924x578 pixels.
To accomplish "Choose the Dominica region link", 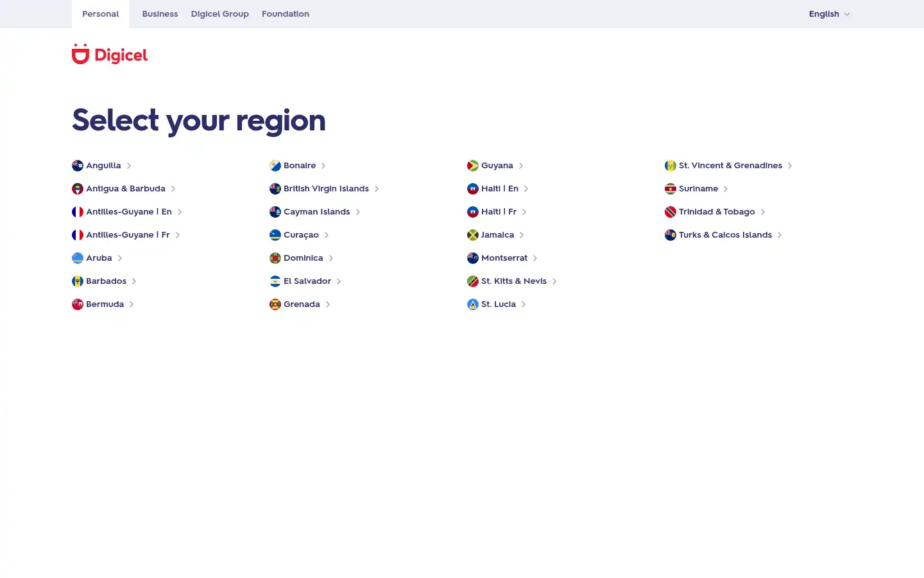I will click(x=302, y=258).
